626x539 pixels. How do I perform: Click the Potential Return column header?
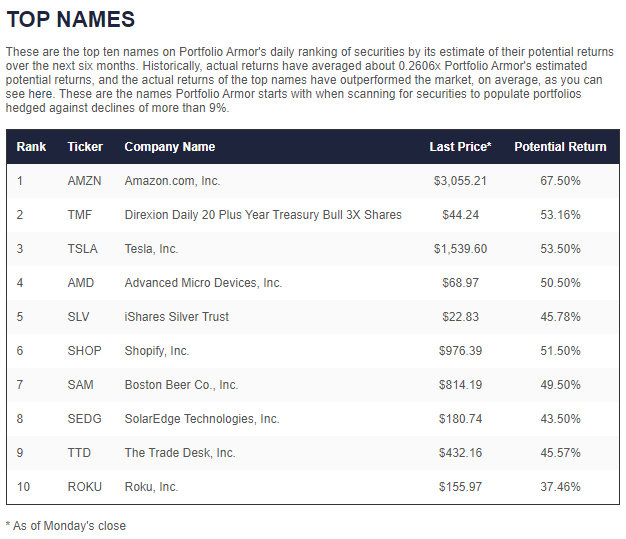pyautogui.click(x=560, y=147)
